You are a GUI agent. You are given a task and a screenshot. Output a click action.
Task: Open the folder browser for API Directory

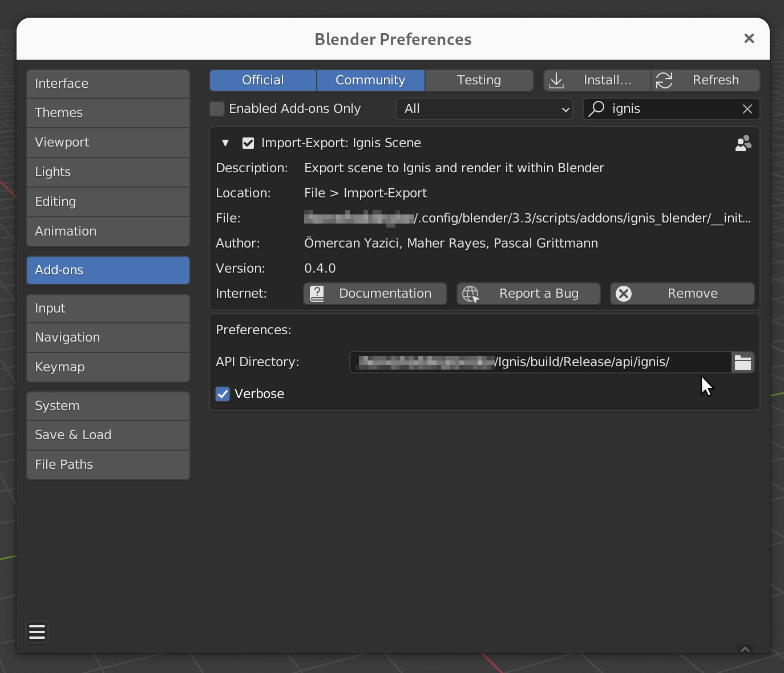(x=743, y=362)
